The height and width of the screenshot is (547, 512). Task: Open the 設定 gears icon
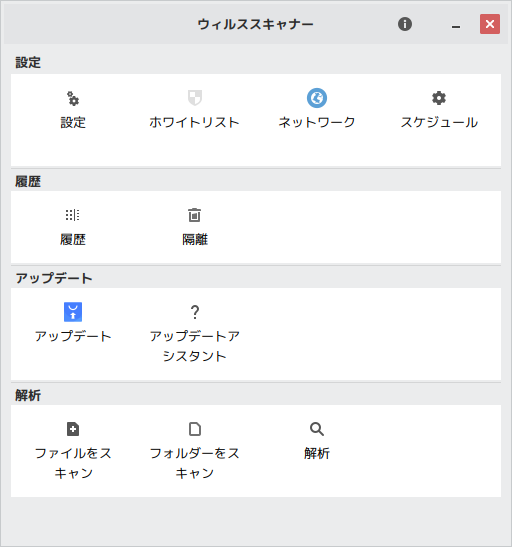[x=73, y=98]
